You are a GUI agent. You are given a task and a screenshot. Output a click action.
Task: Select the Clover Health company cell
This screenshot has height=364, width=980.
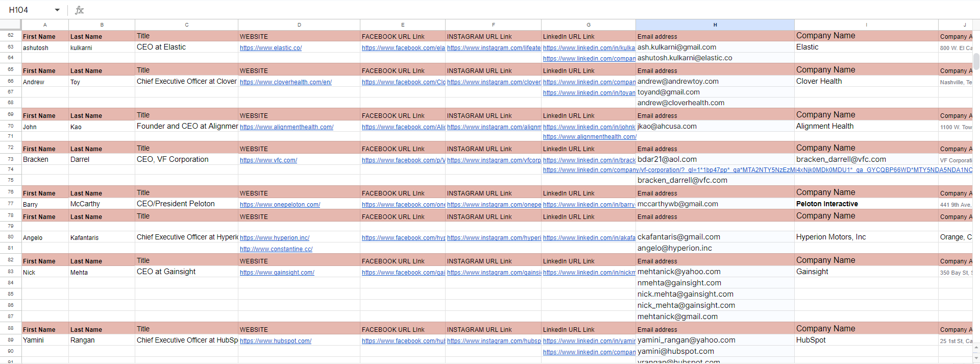click(866, 81)
